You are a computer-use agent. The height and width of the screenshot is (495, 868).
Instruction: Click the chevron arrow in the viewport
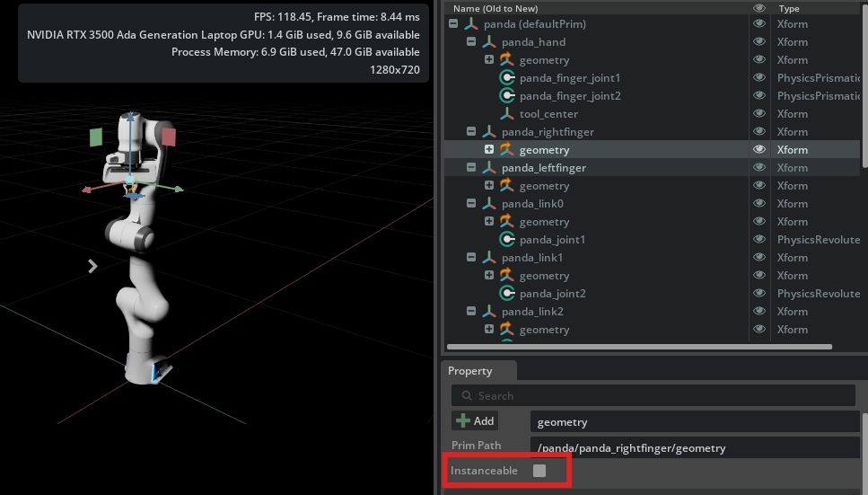click(92, 265)
